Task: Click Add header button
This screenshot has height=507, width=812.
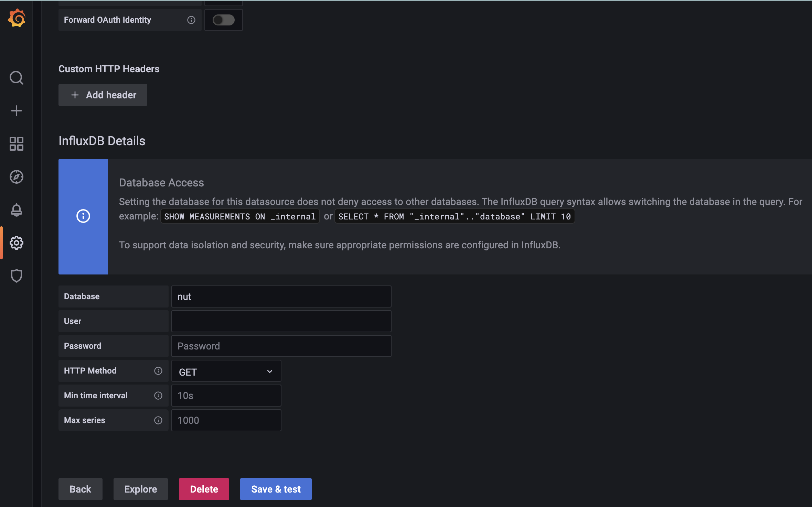Action: [x=103, y=95]
